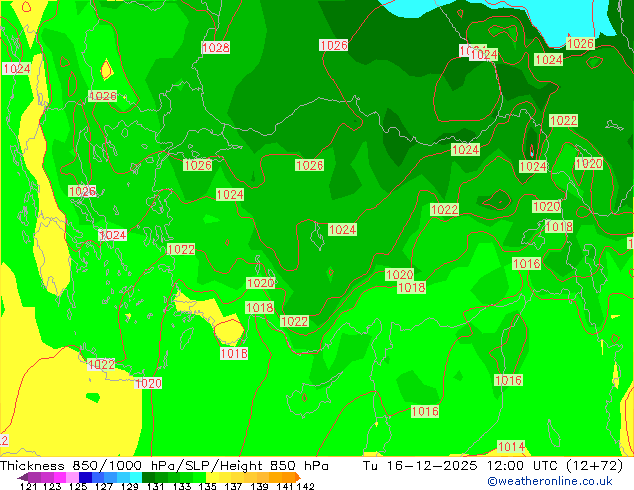634x490 pixels.
Task: Click legend value 133
Action: 182,486
